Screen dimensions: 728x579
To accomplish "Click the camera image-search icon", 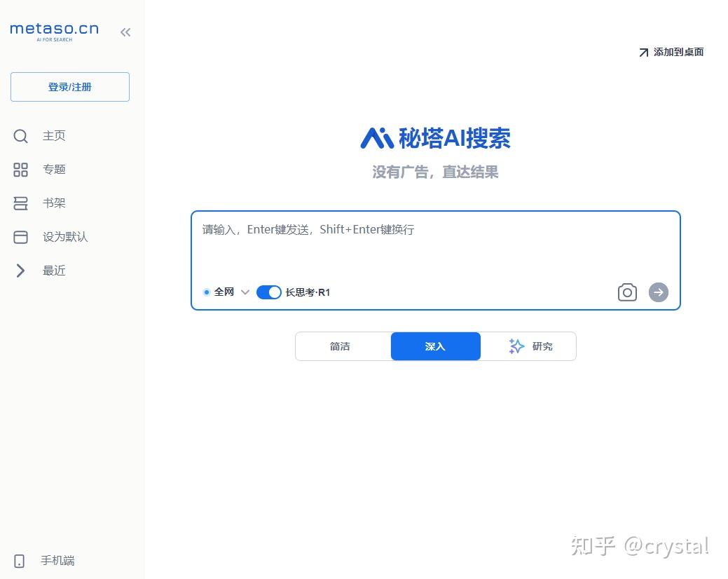I will point(627,292).
